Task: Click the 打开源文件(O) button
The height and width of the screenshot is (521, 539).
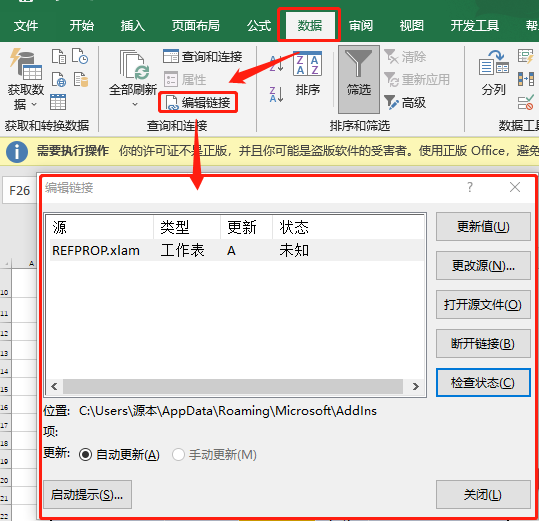Action: (483, 304)
